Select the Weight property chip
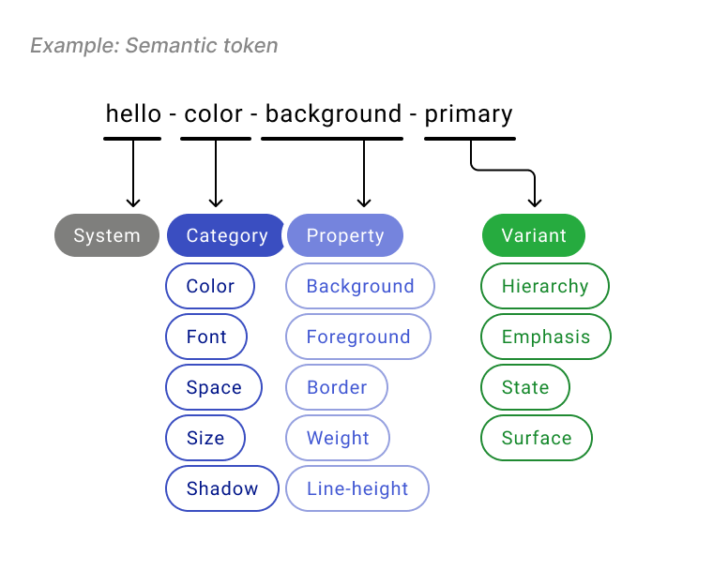The height and width of the screenshot is (570, 728). click(338, 438)
